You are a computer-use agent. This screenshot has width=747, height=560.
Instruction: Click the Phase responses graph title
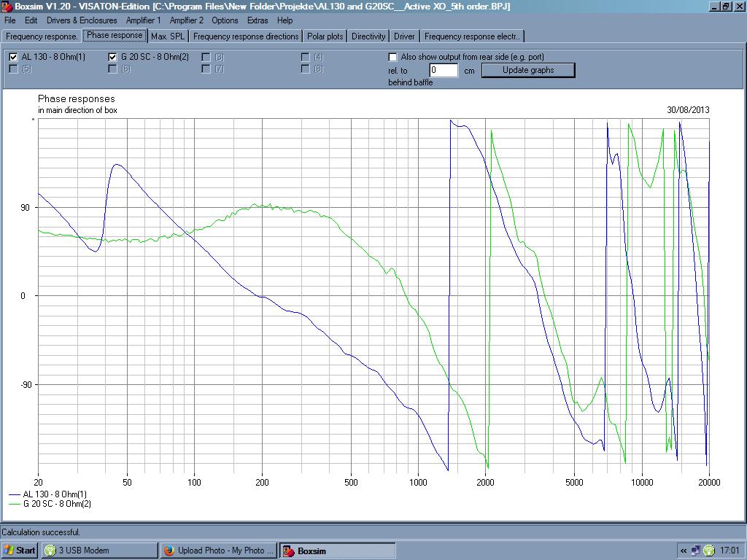coord(76,98)
